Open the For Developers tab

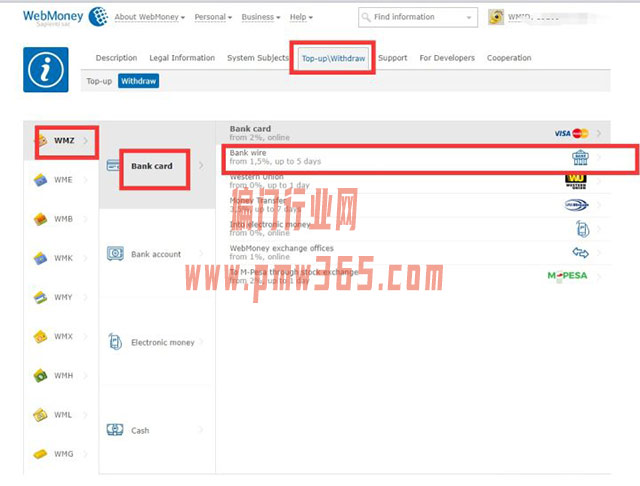pos(447,58)
